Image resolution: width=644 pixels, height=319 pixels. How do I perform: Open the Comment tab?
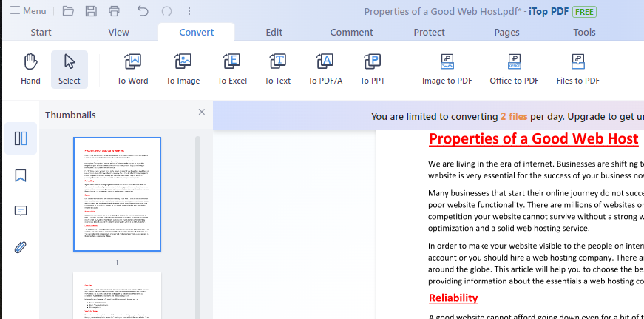click(351, 32)
